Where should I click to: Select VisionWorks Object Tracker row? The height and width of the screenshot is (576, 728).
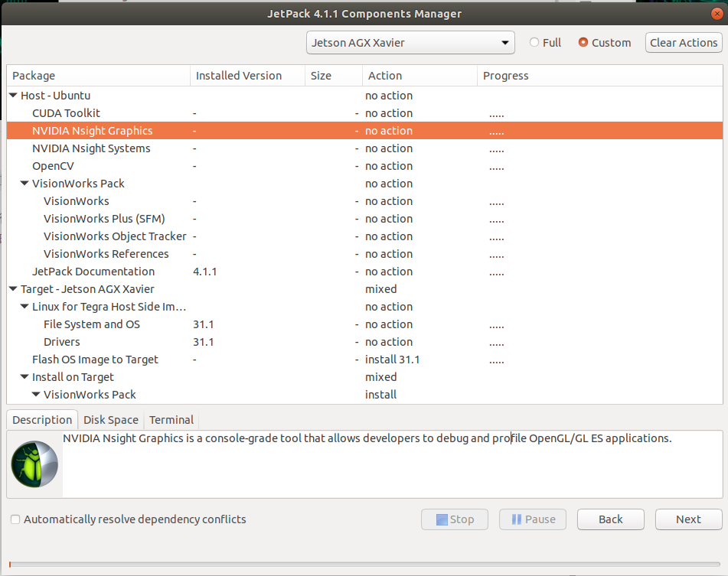click(x=364, y=236)
